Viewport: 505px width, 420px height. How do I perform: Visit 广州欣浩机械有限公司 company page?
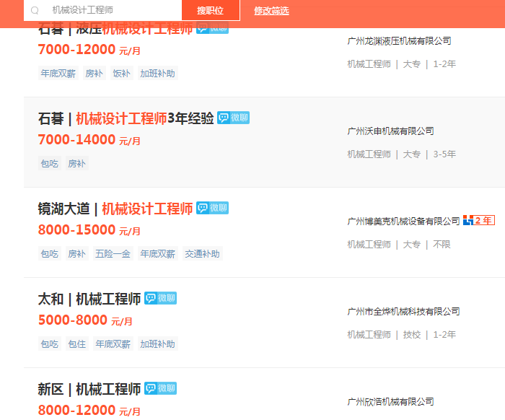click(x=390, y=402)
